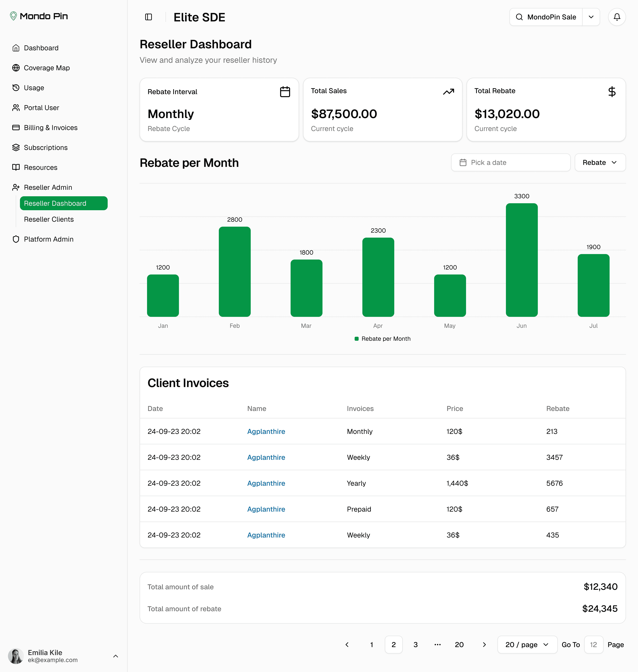Click the Jun bar in rebate chart
This screenshot has height=672, width=638.
tap(521, 260)
